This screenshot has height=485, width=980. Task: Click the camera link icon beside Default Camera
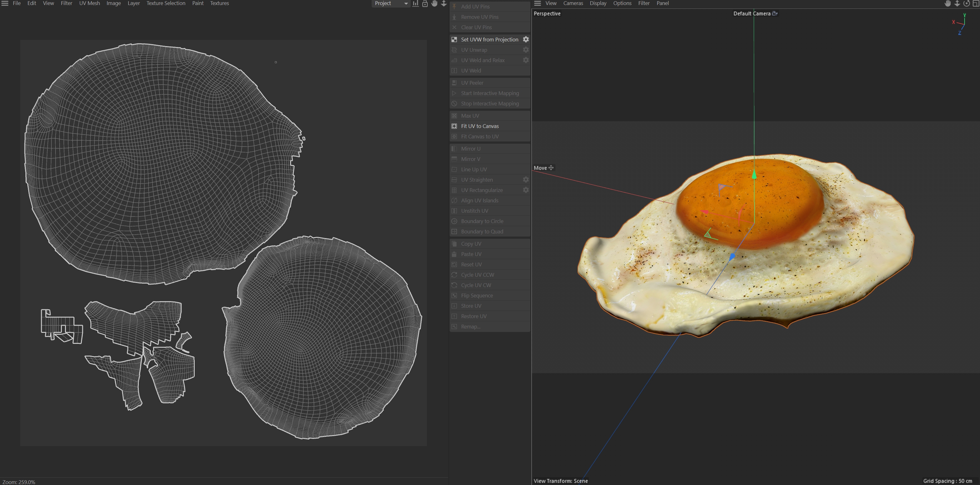[x=775, y=13]
